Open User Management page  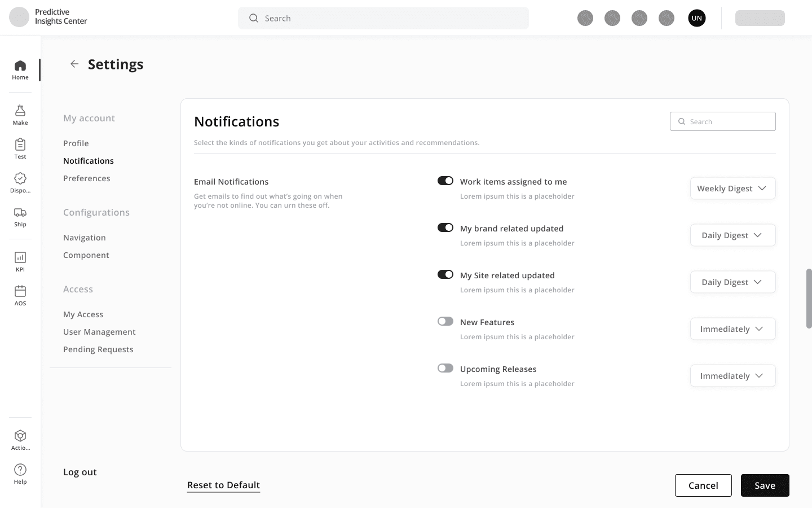[x=99, y=332]
